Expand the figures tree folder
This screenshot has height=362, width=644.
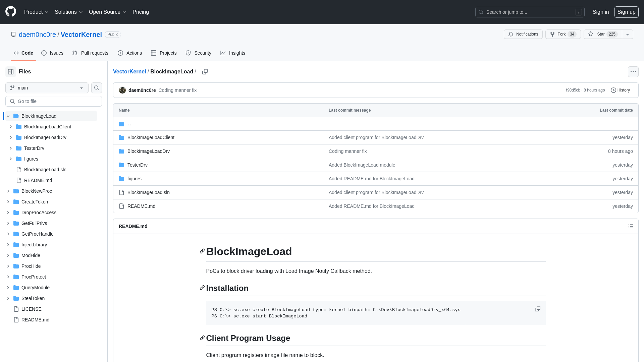click(x=11, y=159)
